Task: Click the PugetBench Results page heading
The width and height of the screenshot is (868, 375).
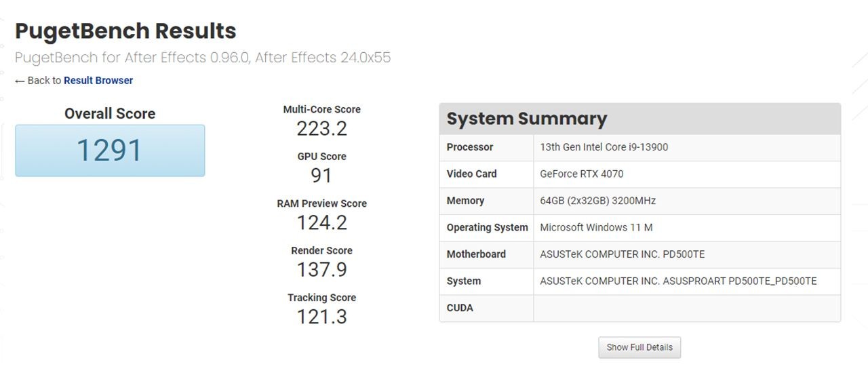Action: coord(125,31)
